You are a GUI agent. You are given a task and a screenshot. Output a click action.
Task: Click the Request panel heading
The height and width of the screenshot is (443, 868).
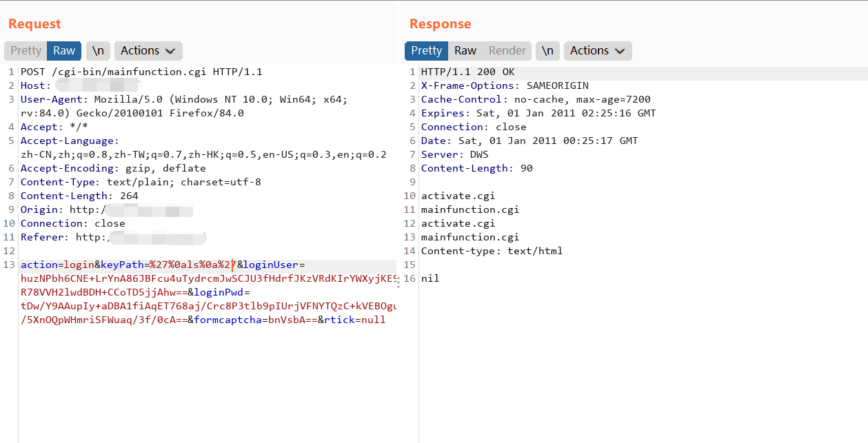[x=34, y=24]
